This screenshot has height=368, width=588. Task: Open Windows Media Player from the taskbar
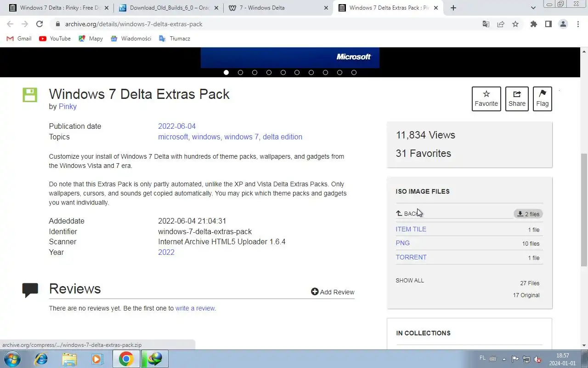(97, 359)
